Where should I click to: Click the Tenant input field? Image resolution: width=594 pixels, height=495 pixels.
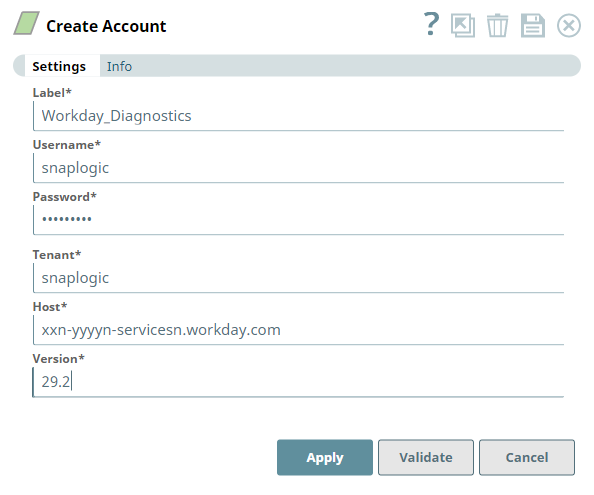click(299, 278)
